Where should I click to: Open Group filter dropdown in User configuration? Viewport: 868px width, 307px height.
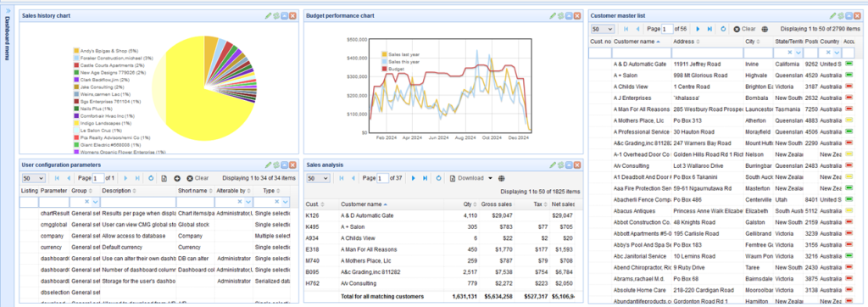(x=95, y=203)
